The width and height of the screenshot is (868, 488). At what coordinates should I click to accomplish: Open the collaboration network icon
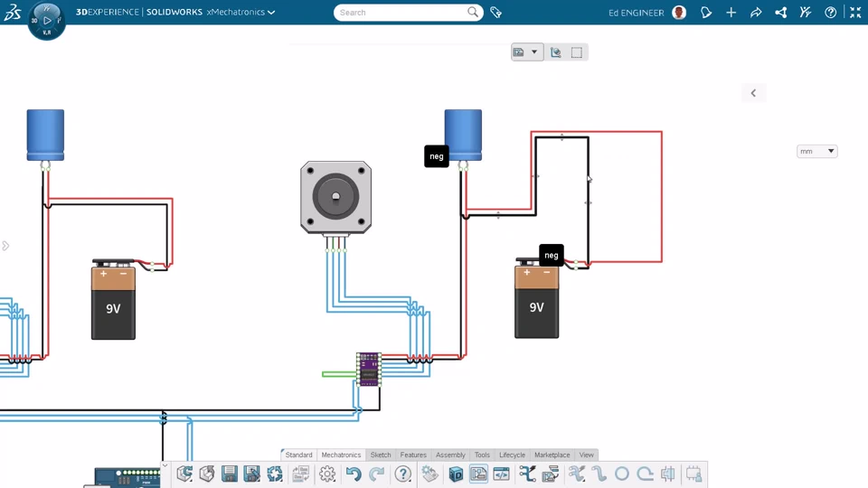(x=781, y=12)
